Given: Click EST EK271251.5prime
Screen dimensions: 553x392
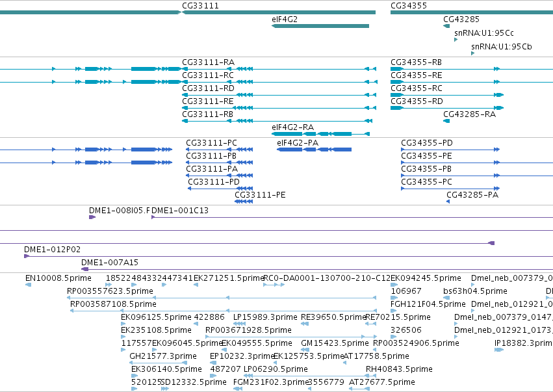Looking at the screenshot, I should click(229, 278).
